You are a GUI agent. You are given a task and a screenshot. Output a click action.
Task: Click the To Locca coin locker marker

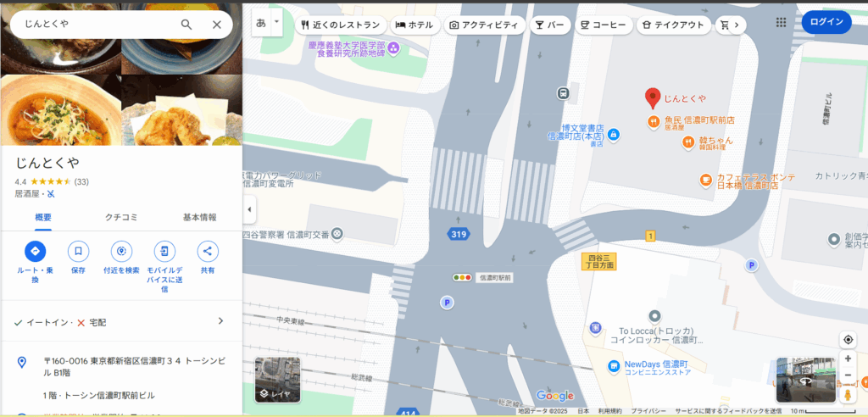pyautogui.click(x=655, y=316)
